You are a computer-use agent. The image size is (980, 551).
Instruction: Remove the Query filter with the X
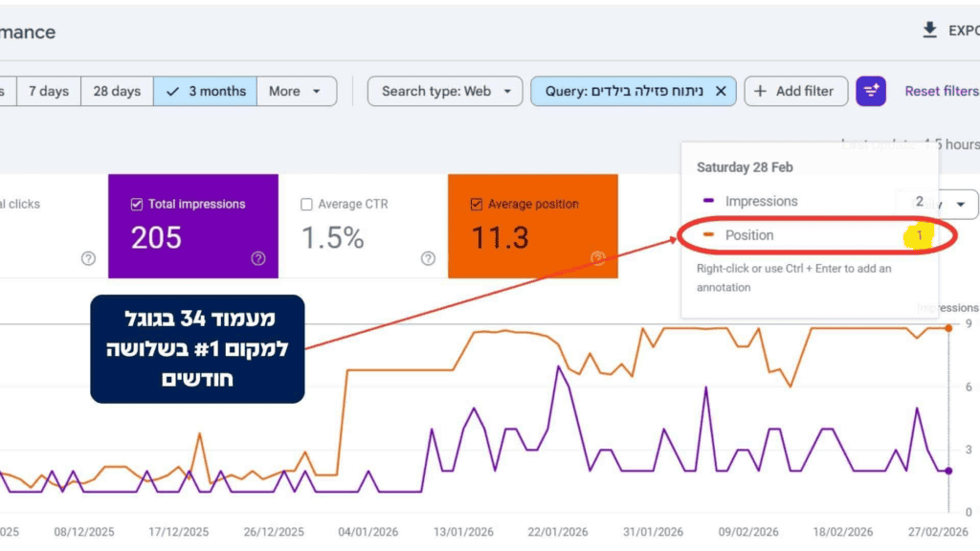tap(721, 91)
